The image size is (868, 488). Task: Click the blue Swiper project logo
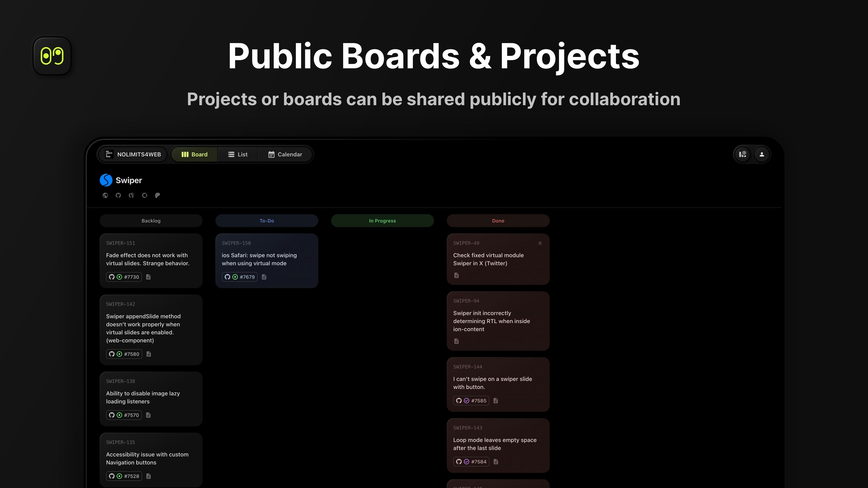coord(106,180)
